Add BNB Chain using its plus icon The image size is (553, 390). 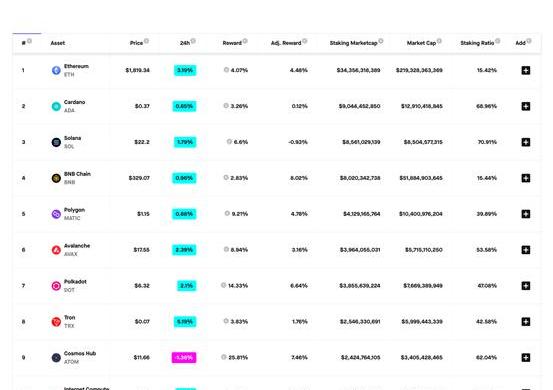click(525, 178)
